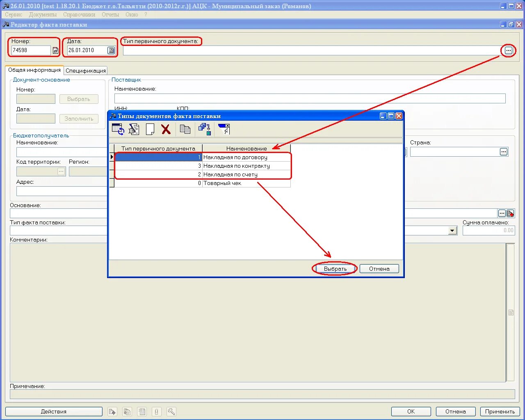Switch to the Спецификация tab
Screen dimensions: 525x420
pos(86,71)
